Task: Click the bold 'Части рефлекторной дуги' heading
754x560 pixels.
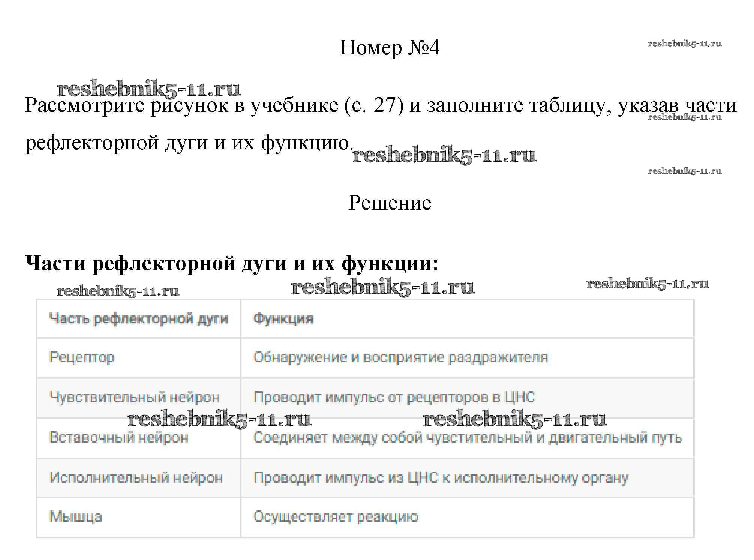Action: (231, 263)
